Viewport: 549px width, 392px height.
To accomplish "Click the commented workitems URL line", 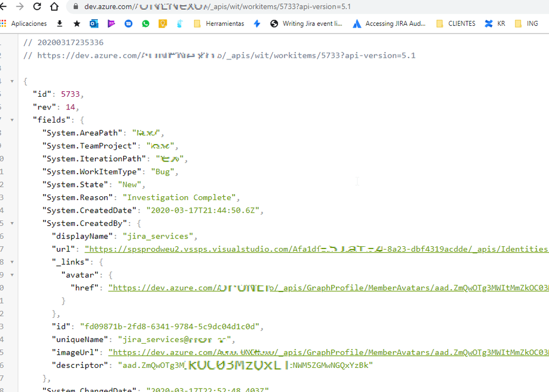I will tap(219, 56).
